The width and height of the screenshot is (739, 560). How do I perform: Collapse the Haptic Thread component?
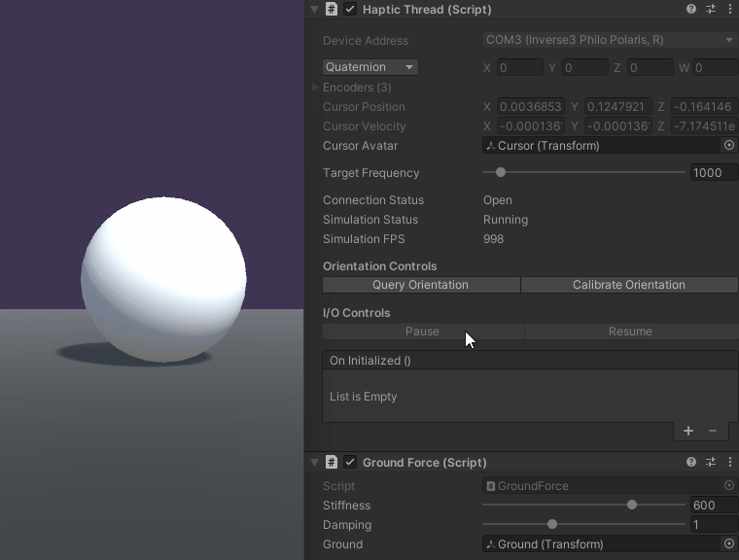pos(314,9)
